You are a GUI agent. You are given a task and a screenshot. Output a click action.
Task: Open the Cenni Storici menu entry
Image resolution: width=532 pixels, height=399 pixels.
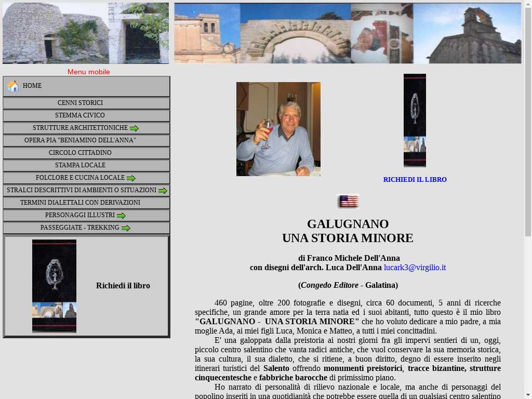[86, 103]
